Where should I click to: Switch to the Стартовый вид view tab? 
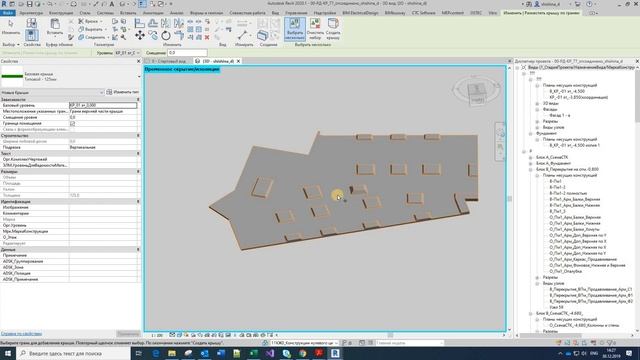click(169, 61)
